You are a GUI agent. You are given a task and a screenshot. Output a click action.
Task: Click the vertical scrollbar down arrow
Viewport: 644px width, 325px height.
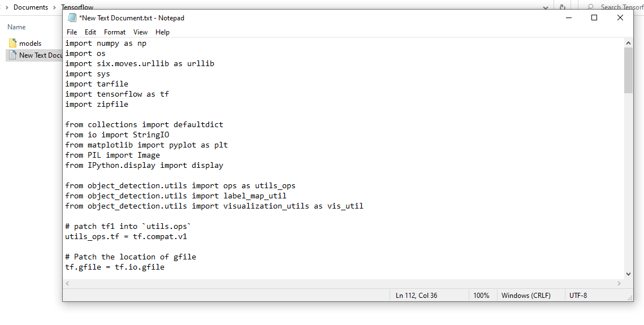(628, 274)
